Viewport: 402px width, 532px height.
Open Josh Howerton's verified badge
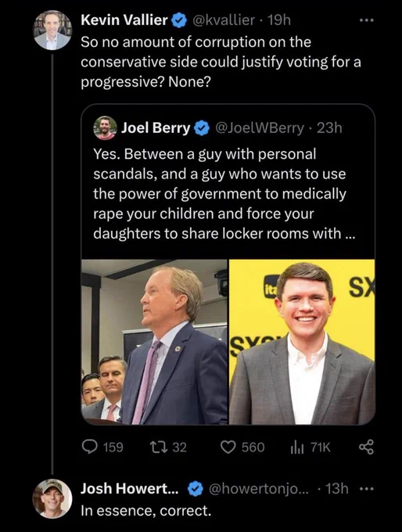point(195,489)
